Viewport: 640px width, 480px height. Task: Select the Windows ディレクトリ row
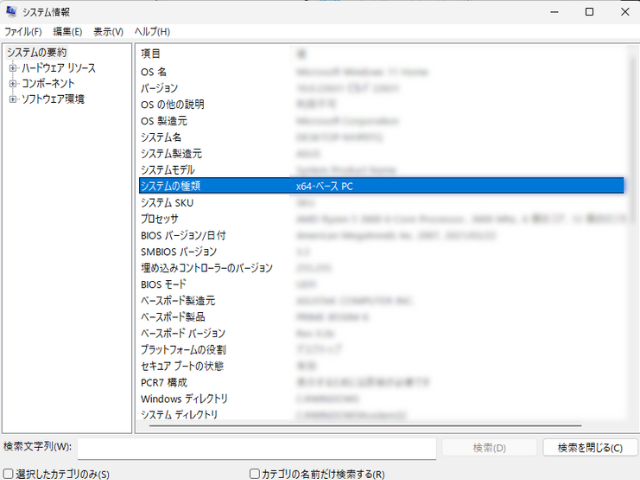pos(381,399)
